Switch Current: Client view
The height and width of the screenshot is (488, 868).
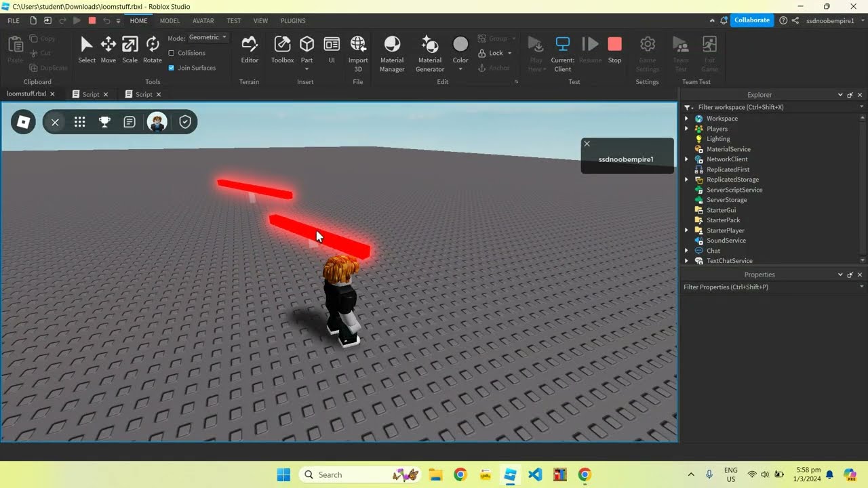[x=562, y=54]
